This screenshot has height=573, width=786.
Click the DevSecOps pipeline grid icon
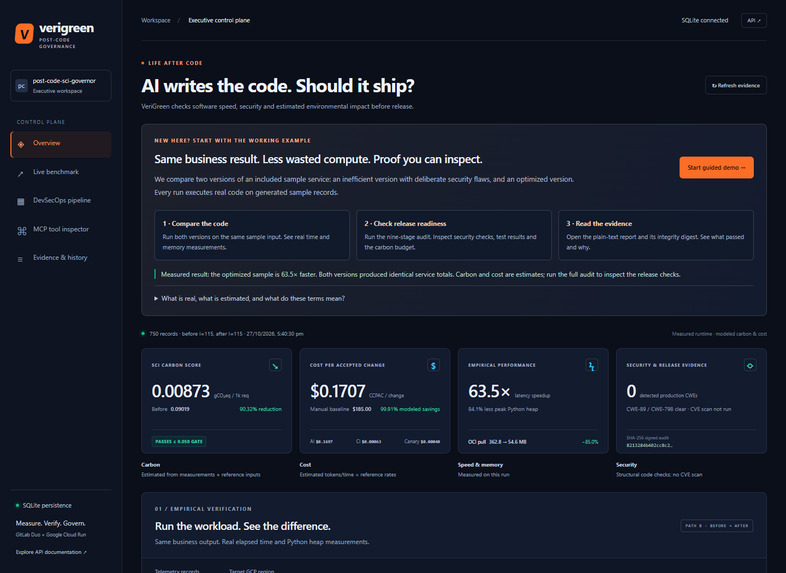coord(21,202)
